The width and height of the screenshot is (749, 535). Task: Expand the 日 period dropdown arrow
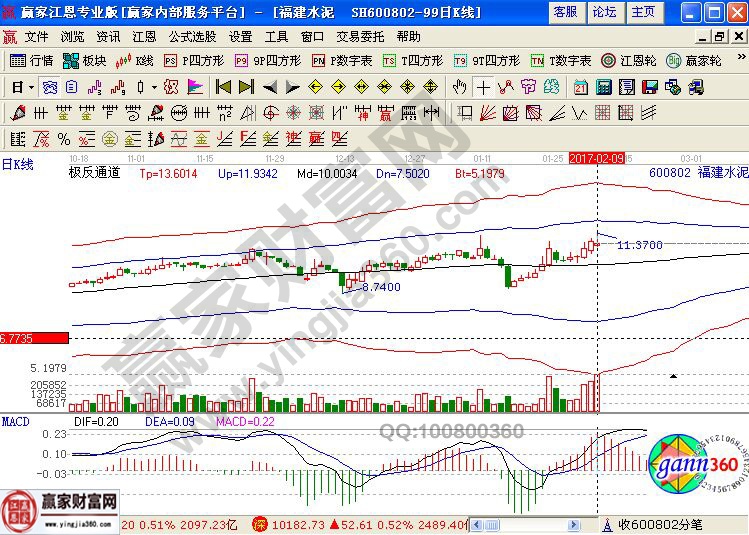click(32, 86)
